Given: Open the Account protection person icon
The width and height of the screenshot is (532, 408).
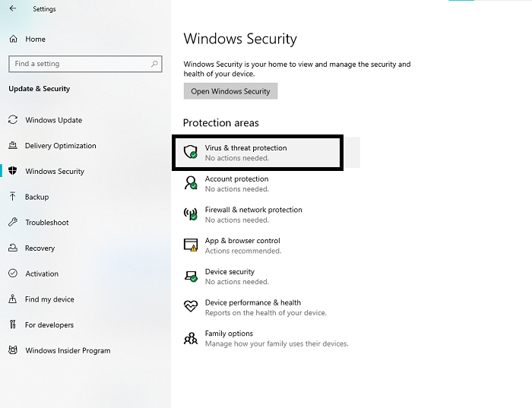Looking at the screenshot, I should [x=191, y=183].
